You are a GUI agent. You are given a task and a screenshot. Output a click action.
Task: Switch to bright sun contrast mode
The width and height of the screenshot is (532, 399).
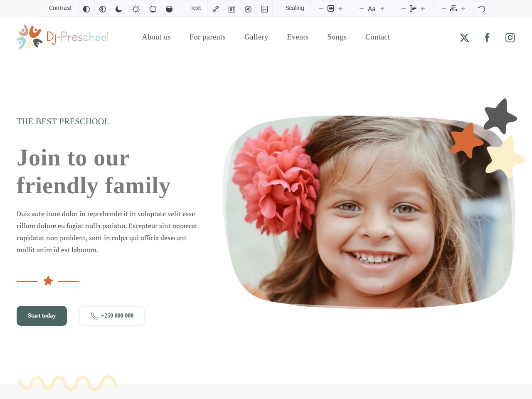[x=136, y=9]
